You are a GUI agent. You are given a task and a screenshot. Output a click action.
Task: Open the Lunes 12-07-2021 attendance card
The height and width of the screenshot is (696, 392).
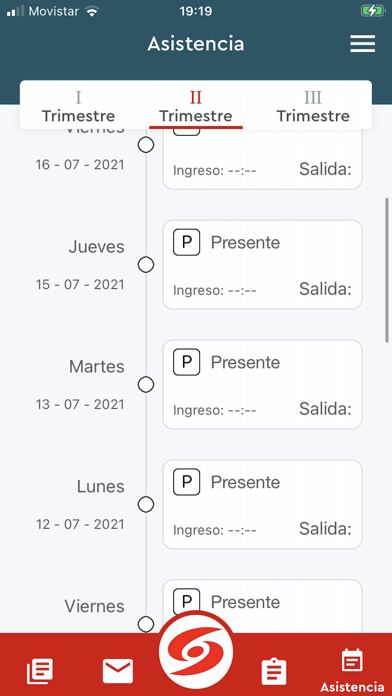tap(262, 504)
